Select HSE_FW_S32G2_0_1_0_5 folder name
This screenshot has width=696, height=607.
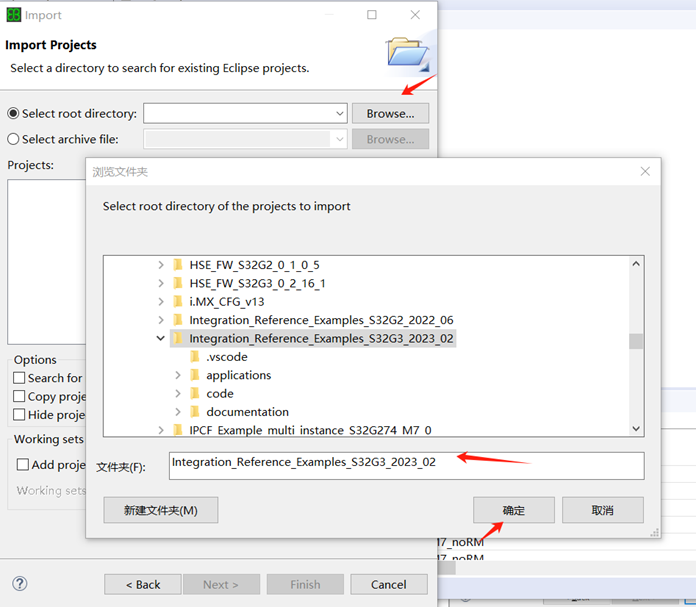click(254, 265)
